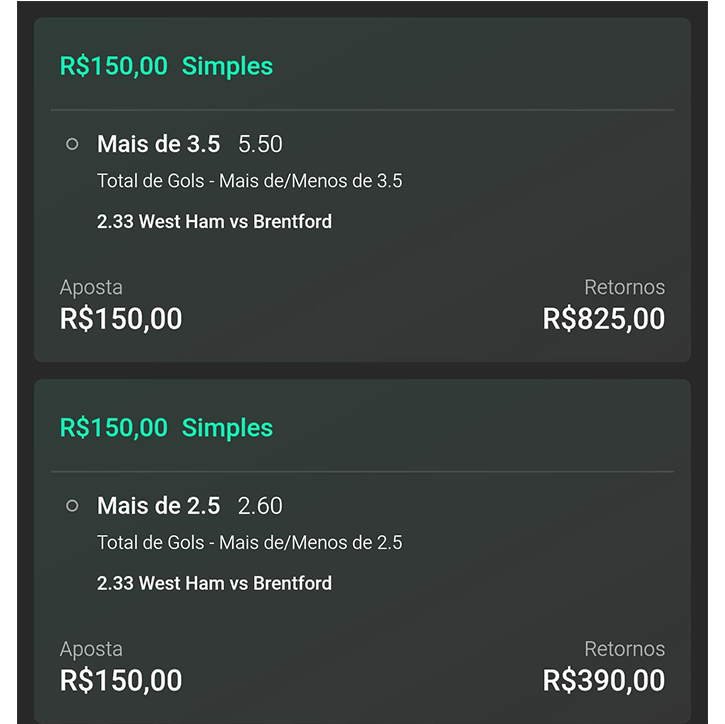Open the Total de Gols Mais de/Menos de 3.5 market

[x=249, y=181]
